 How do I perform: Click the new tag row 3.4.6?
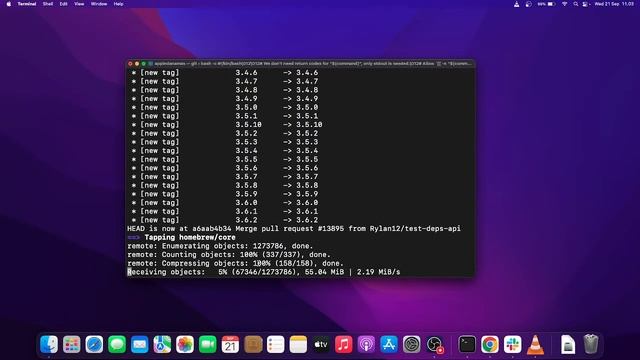(224, 73)
